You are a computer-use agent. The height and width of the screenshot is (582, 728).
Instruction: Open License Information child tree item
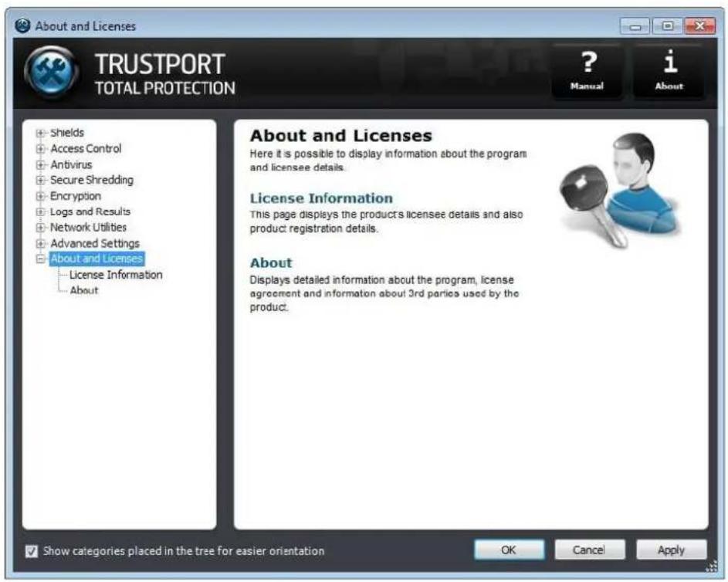pyautogui.click(x=116, y=275)
